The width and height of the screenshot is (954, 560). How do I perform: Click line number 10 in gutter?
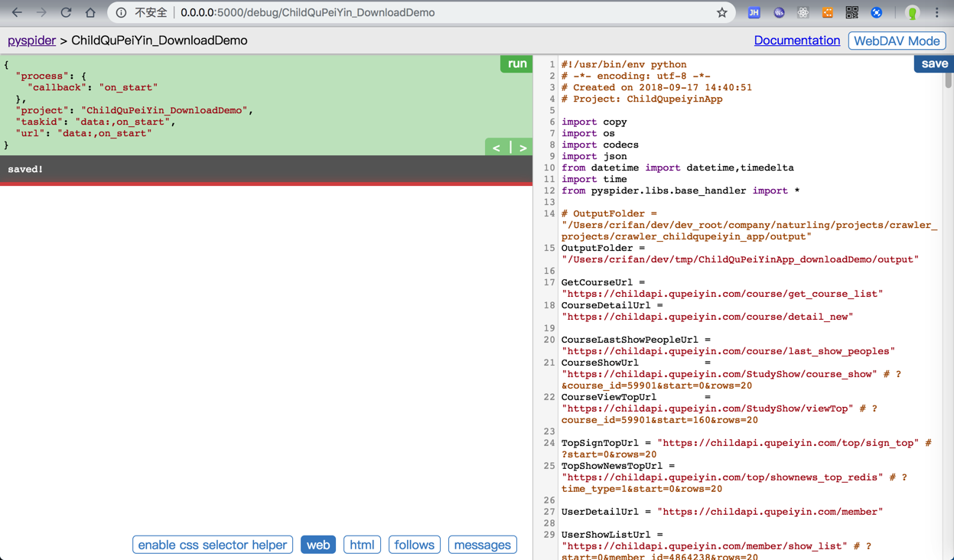pos(549,168)
